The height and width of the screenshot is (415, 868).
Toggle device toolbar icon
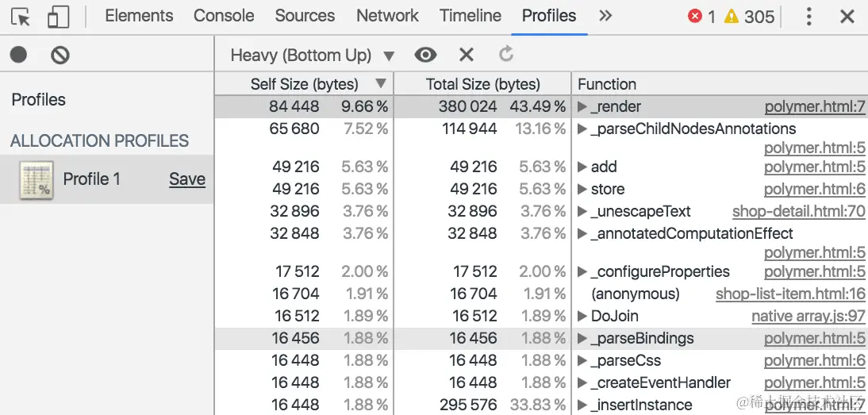pyautogui.click(x=58, y=17)
